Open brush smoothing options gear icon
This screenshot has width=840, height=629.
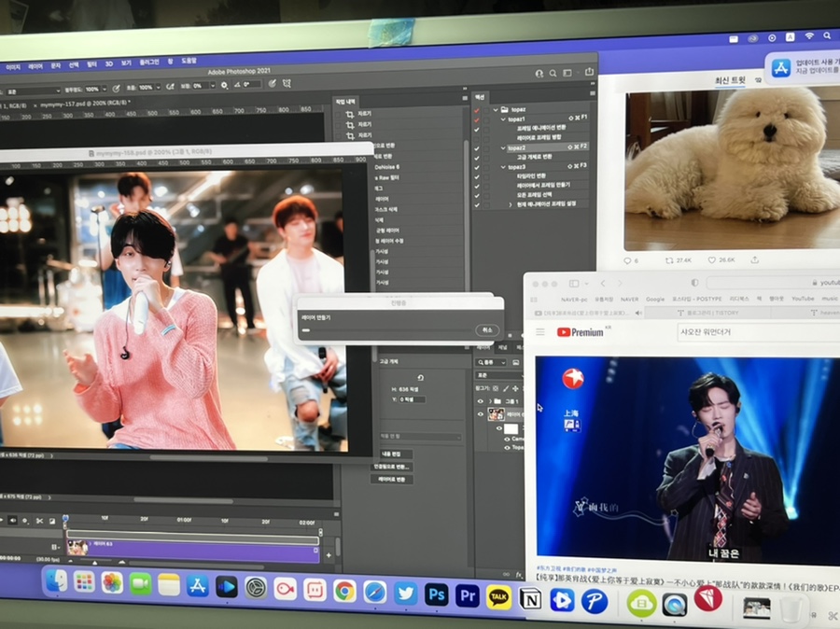pos(224,85)
